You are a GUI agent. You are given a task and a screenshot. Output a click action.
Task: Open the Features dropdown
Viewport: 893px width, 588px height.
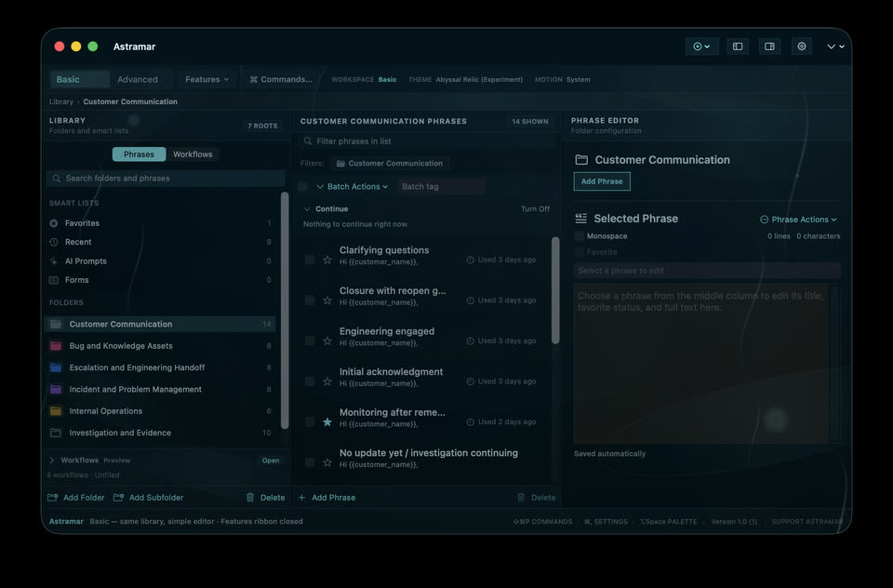tap(207, 79)
